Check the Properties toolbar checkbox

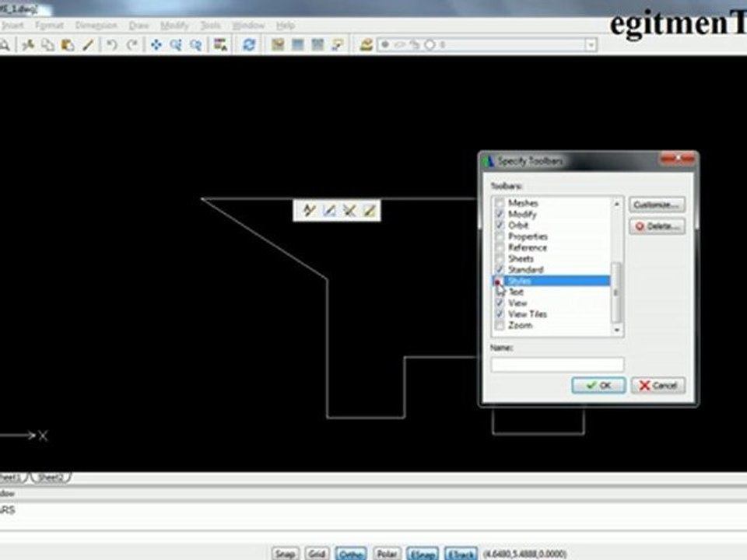tap(500, 236)
